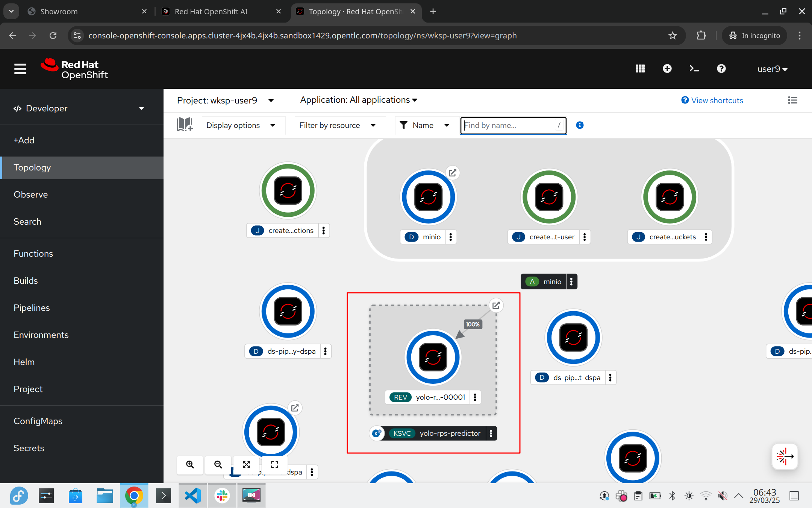Image resolution: width=812 pixels, height=508 pixels.
Task: Select the ds-pip...t-dspa deployment node
Action: (573, 338)
